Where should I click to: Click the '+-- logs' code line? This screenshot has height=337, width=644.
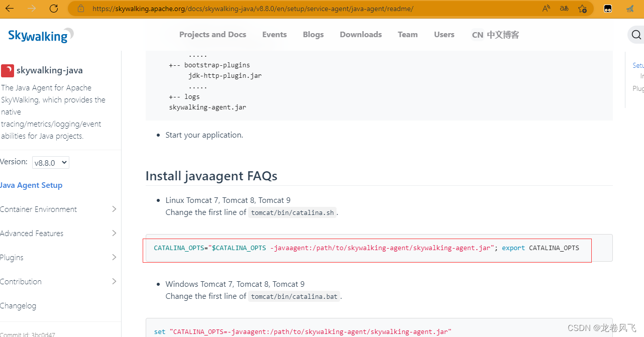tap(184, 97)
